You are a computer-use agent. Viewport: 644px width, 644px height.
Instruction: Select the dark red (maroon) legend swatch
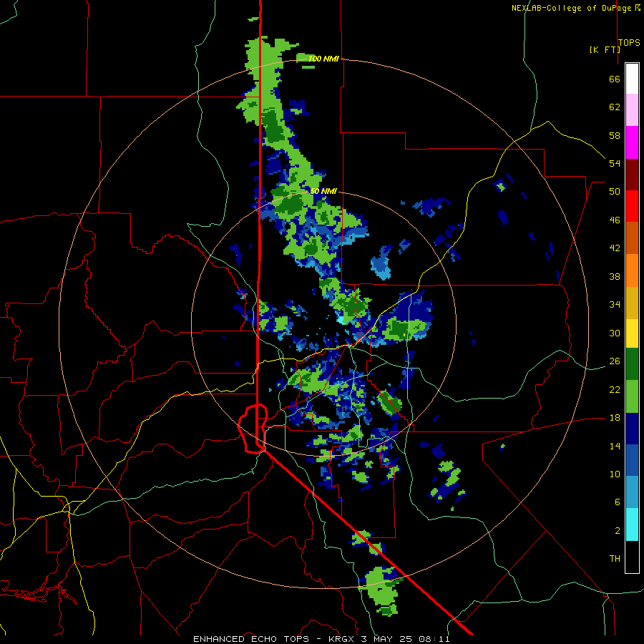click(x=632, y=175)
